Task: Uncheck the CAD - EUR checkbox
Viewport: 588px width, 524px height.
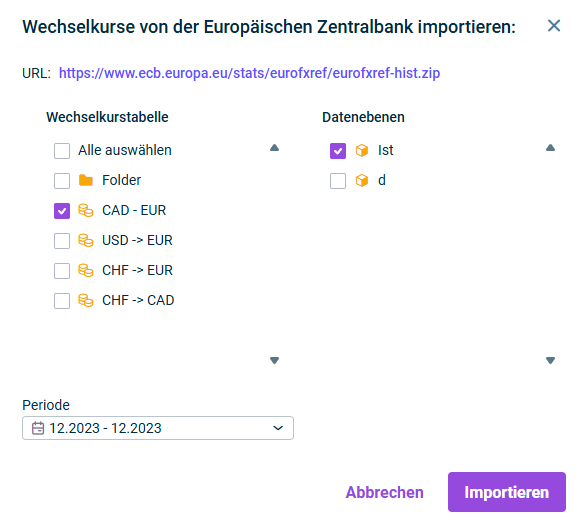Action: (x=62, y=211)
